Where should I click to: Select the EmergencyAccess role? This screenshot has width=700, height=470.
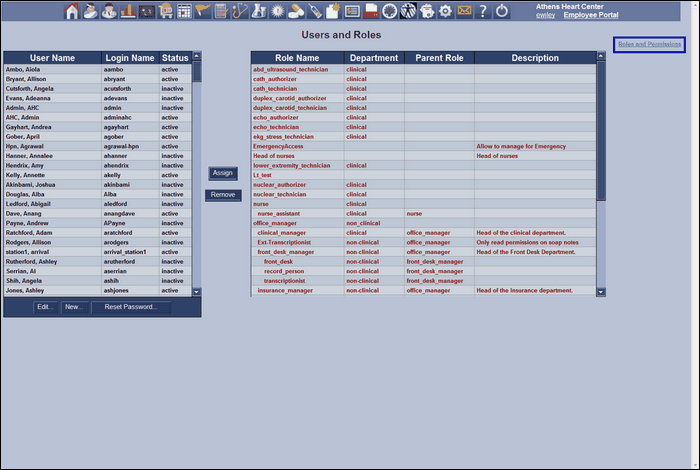[x=423, y=146]
